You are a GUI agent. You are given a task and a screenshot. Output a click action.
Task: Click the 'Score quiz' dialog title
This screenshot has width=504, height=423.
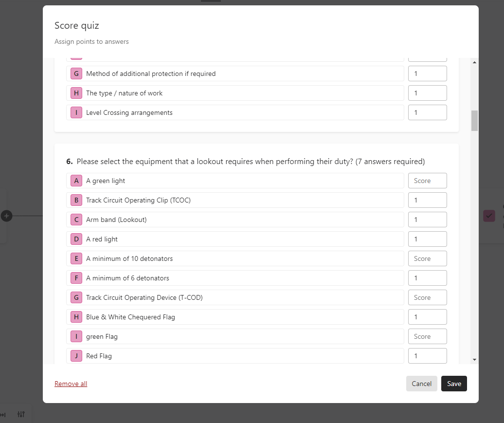point(77,25)
